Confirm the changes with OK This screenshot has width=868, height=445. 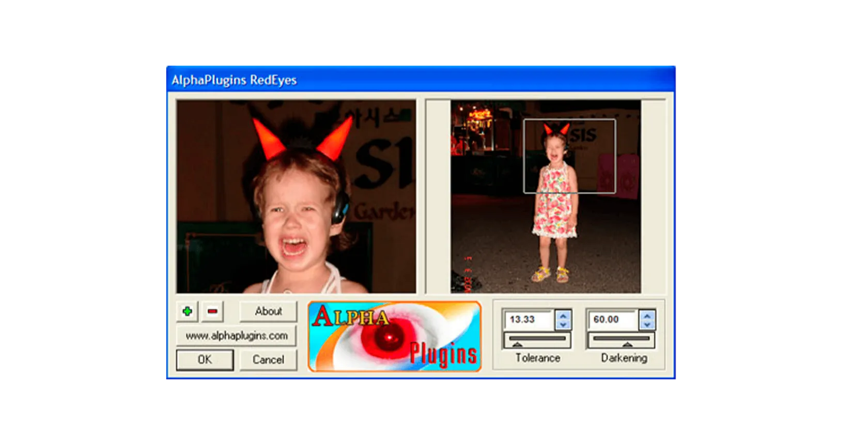(x=205, y=360)
